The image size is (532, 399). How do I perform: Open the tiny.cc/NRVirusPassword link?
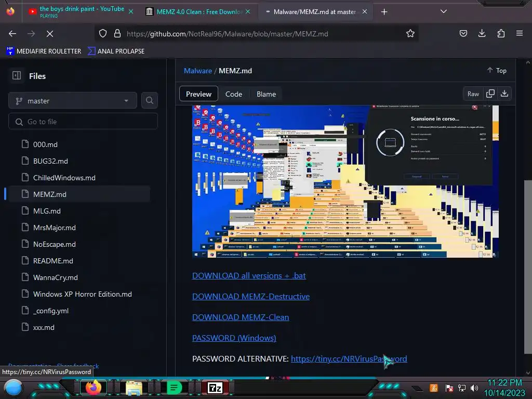point(349,358)
